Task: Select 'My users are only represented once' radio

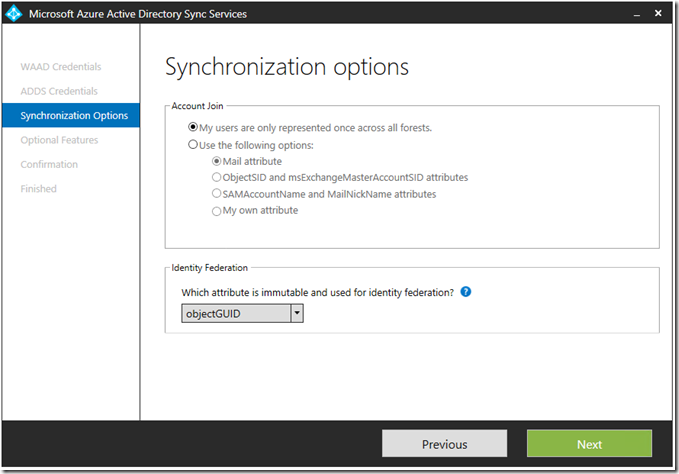Action: click(x=193, y=127)
